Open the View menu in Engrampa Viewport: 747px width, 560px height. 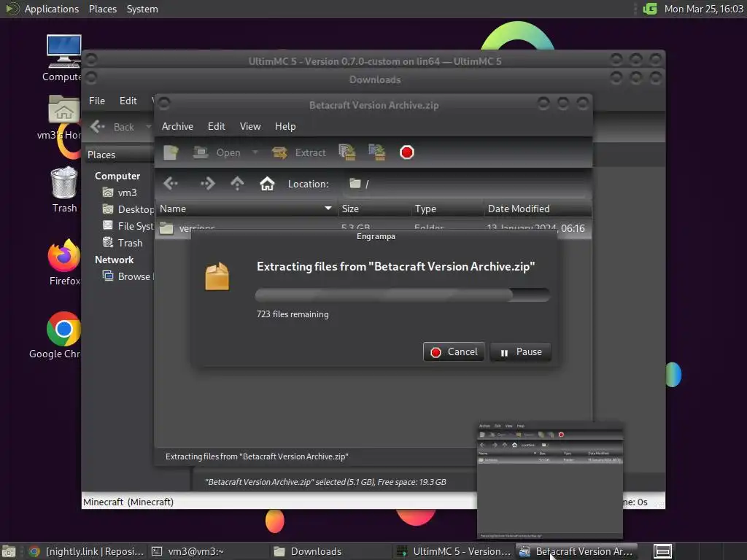point(250,127)
